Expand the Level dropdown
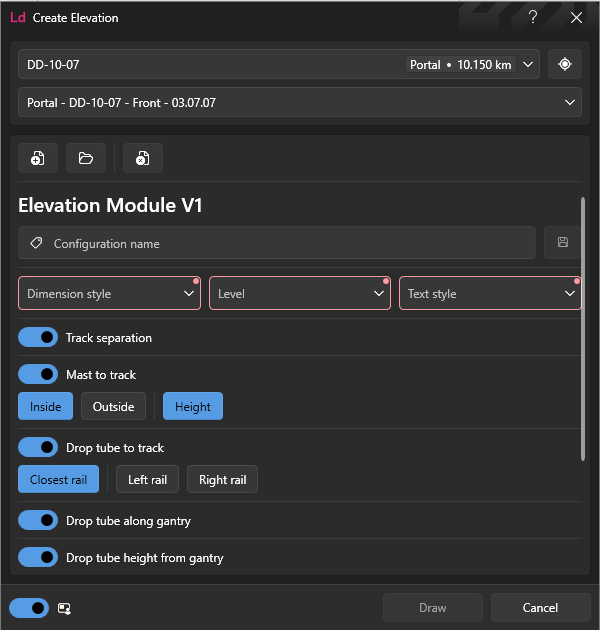 pyautogui.click(x=300, y=293)
